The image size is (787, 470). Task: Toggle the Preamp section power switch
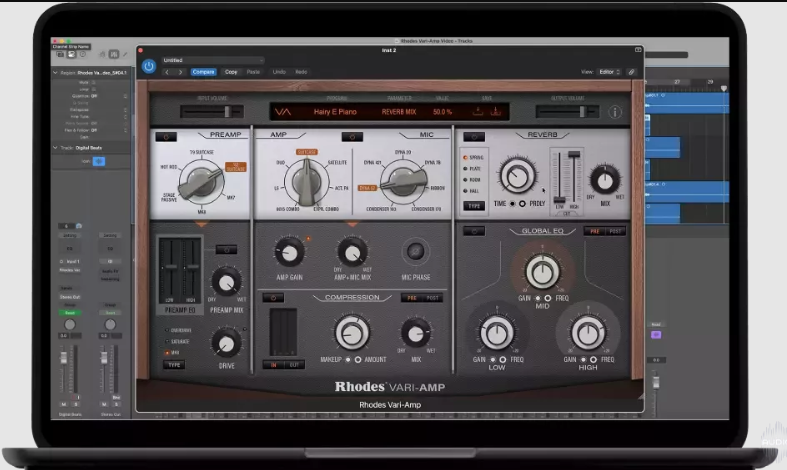pos(165,136)
